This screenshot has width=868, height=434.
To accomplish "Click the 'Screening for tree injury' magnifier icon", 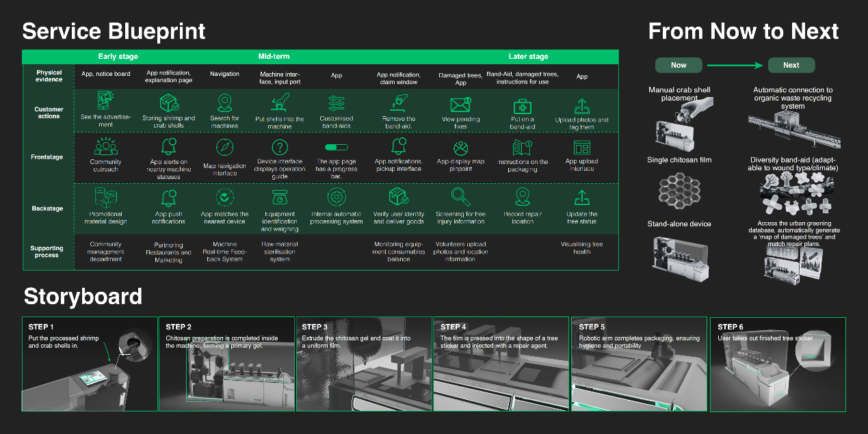I will pyautogui.click(x=460, y=198).
